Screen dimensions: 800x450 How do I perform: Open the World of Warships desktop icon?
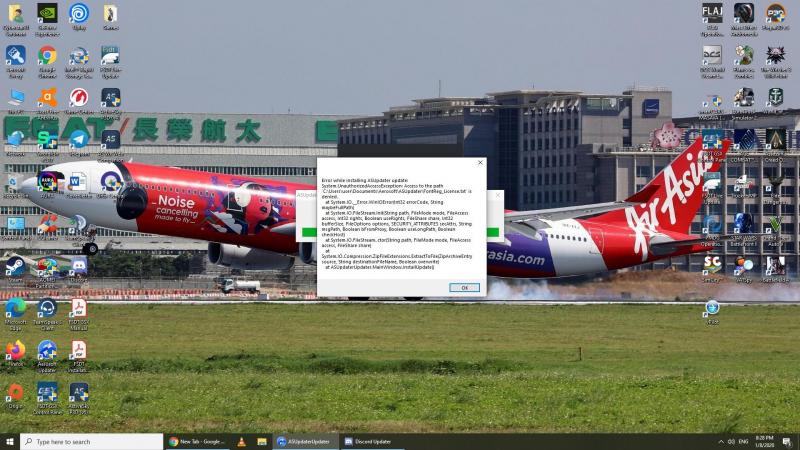pos(776,101)
